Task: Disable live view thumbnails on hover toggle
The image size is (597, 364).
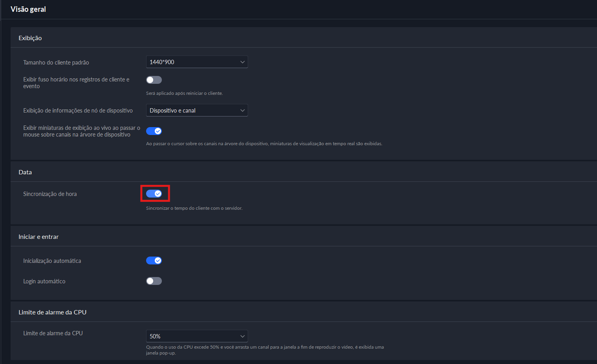Action: coord(154,131)
